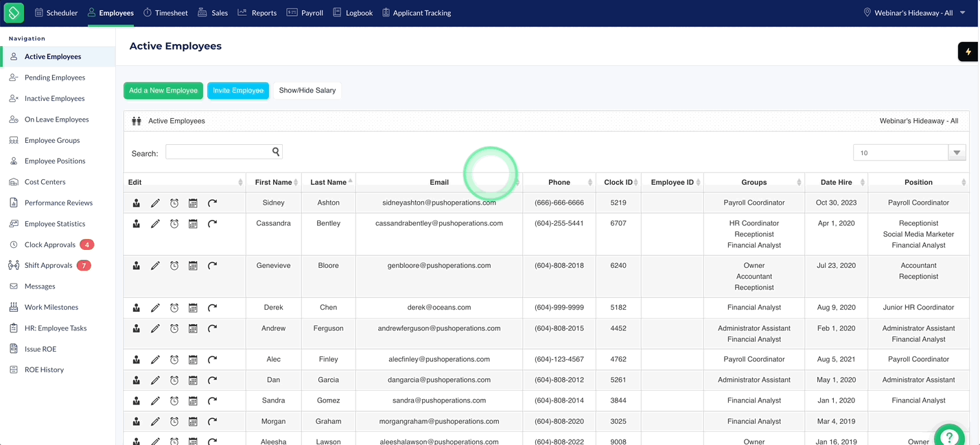Click the green Push Operations logo
This screenshot has height=445, width=980.
coord(14,12)
